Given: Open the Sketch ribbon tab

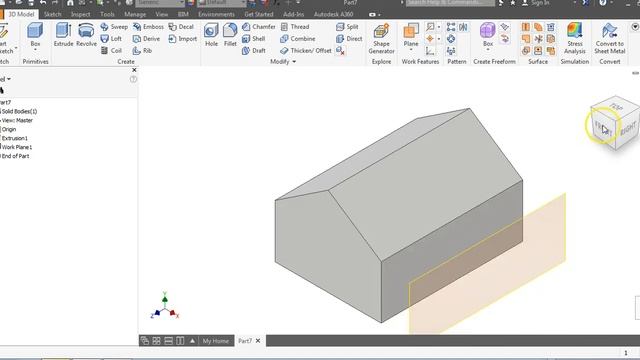Looking at the screenshot, I should 52,14.
